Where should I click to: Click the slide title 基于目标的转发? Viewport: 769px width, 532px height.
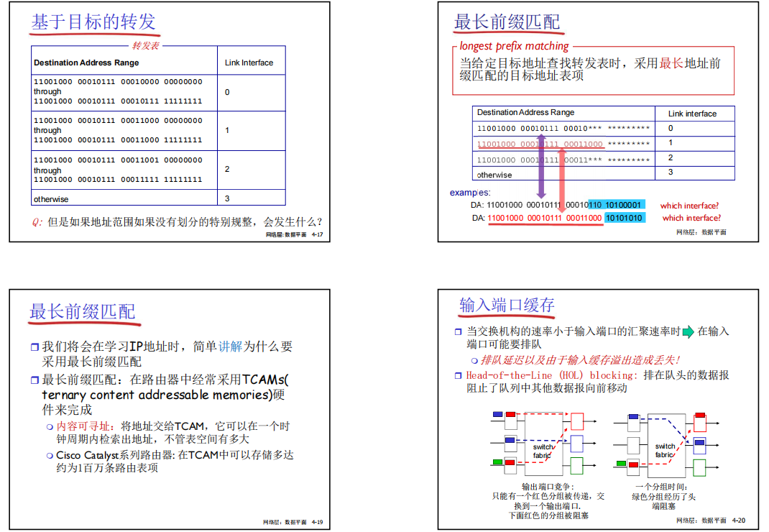[x=93, y=22]
